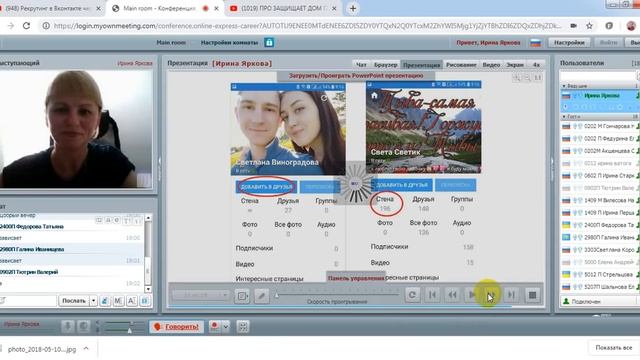Click the chat message input field

coord(27,301)
